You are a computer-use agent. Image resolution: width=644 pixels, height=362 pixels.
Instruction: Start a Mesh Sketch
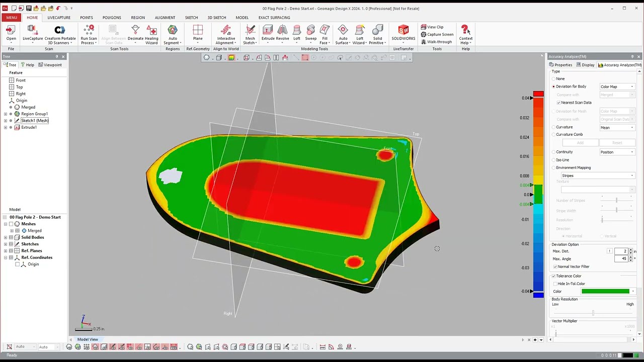coord(250,34)
